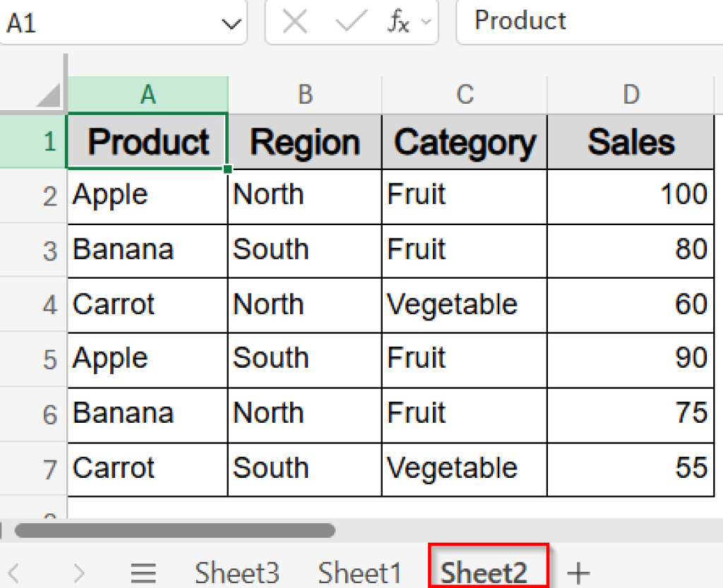Add a new worksheet with the plus icon
Screen dimensions: 723x588
point(579,572)
